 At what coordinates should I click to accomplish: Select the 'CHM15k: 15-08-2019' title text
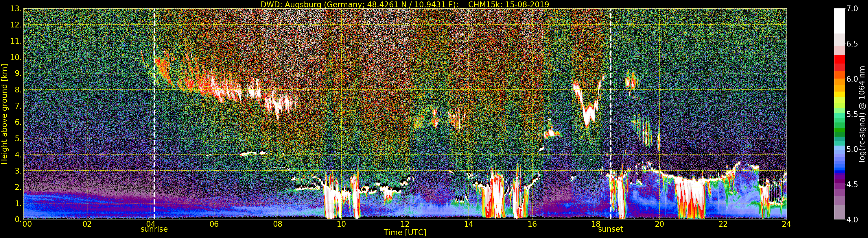[x=508, y=4]
